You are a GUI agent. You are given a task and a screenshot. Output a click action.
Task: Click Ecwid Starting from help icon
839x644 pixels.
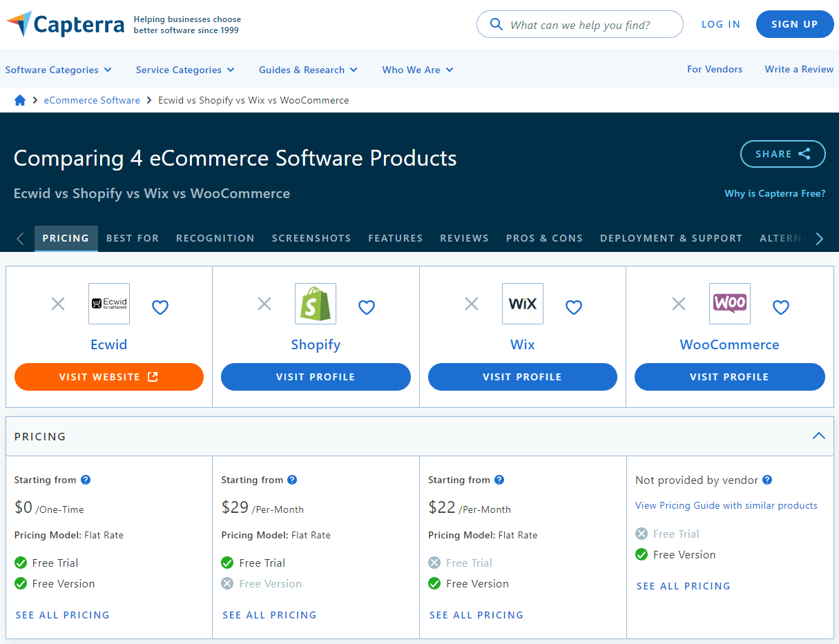click(86, 480)
